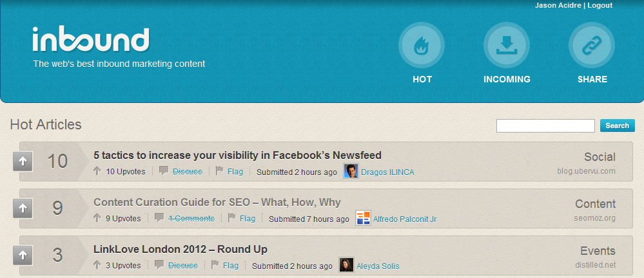The width and height of the screenshot is (644, 278).
Task: Visit the seomoz.org source domain
Action: click(x=593, y=218)
